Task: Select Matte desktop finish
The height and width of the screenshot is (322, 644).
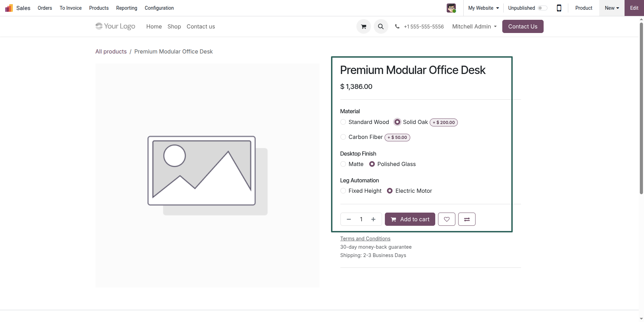Action: (343, 164)
